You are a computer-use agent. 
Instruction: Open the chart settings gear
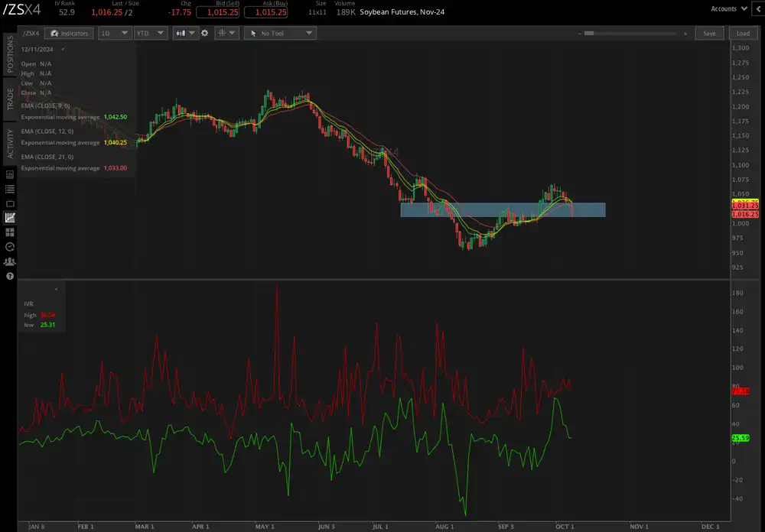point(204,34)
